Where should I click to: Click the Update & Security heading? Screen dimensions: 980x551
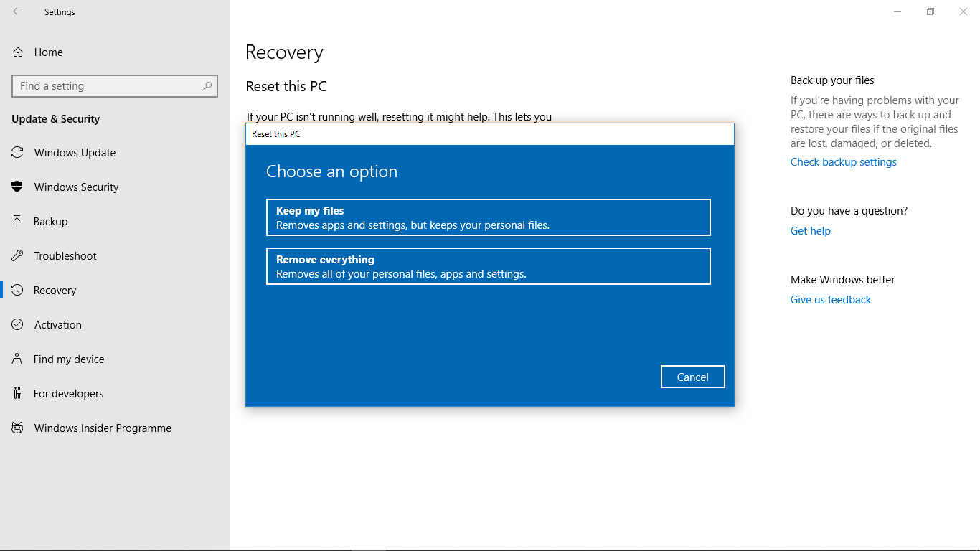pyautogui.click(x=55, y=119)
